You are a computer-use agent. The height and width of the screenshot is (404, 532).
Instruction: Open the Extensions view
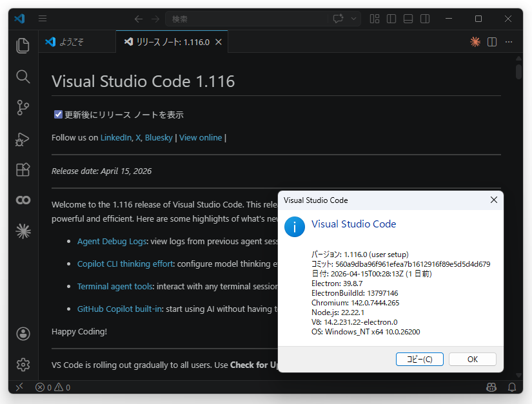click(x=23, y=169)
